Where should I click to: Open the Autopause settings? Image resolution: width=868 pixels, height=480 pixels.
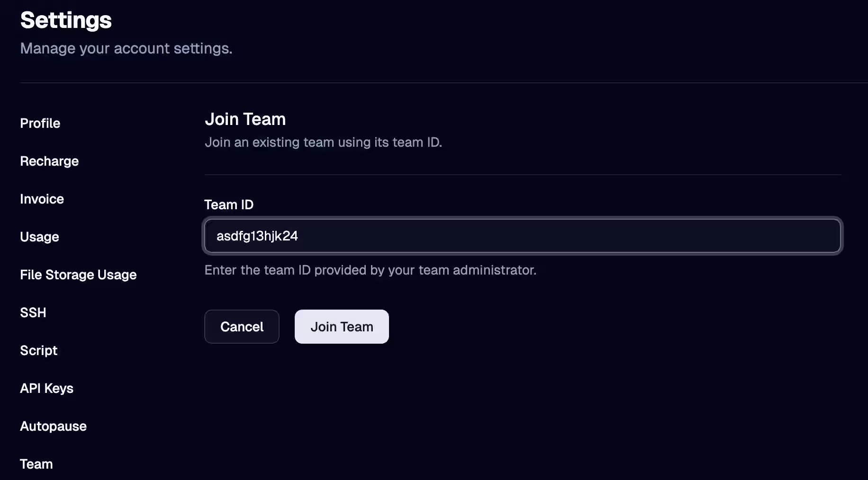point(53,426)
